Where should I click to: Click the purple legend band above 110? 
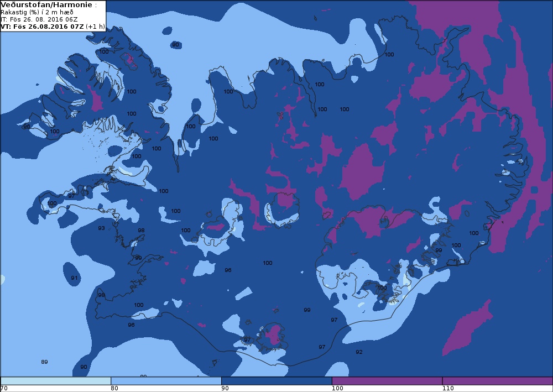[498, 381]
